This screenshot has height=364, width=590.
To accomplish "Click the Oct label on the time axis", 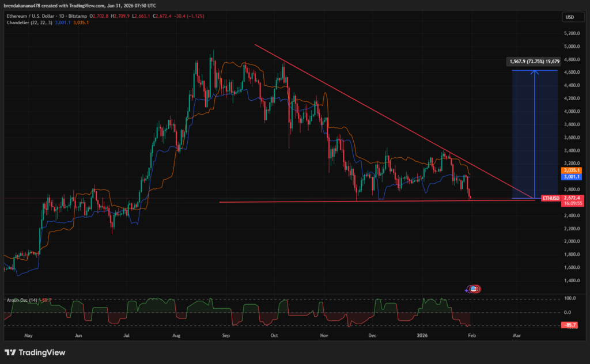I will coord(274,335).
